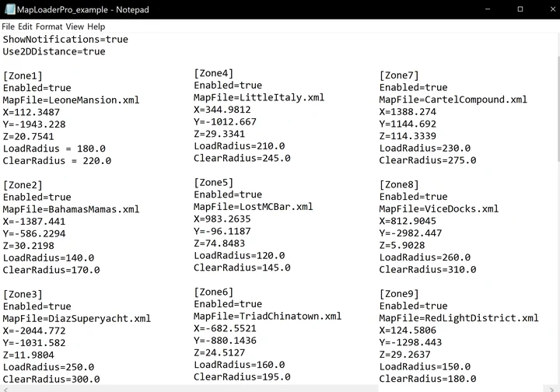This screenshot has height=392, width=560.
Task: Open the View menu
Action: coord(75,26)
